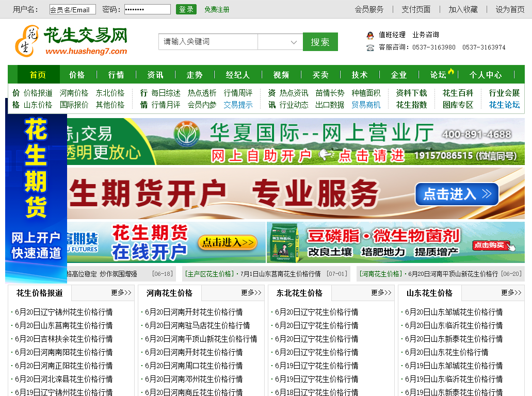Viewport: 532px width, 396px height.
Task: Open the 个人中心 navigation menu
Action: tap(486, 75)
